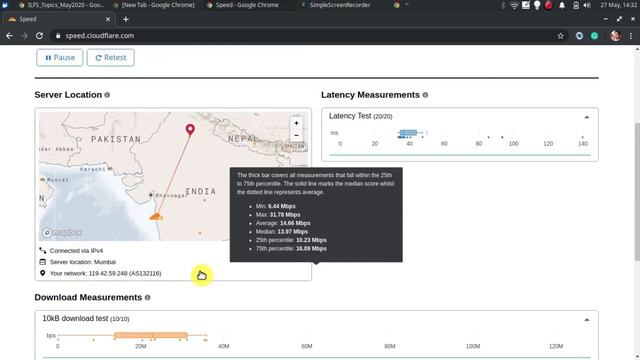Click the browser forward arrow
The image size is (640, 360).
point(24,36)
